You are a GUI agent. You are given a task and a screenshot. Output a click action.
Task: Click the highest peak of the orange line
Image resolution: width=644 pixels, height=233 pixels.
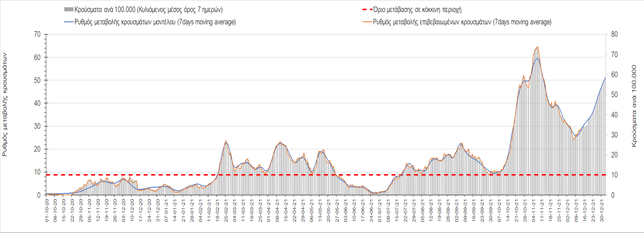(x=537, y=47)
